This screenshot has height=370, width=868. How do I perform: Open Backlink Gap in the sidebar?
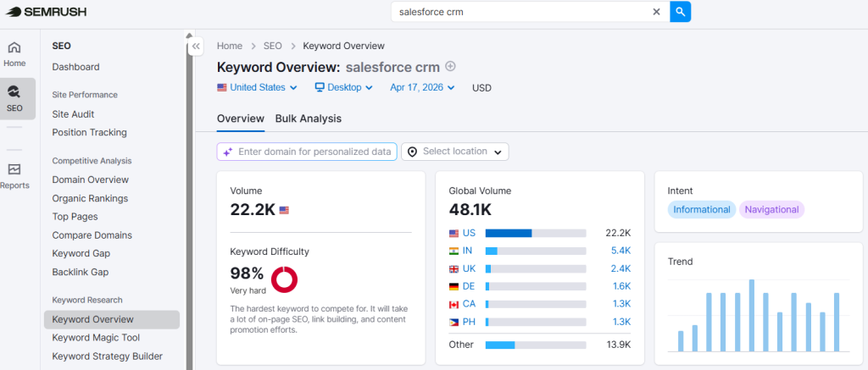(x=81, y=272)
